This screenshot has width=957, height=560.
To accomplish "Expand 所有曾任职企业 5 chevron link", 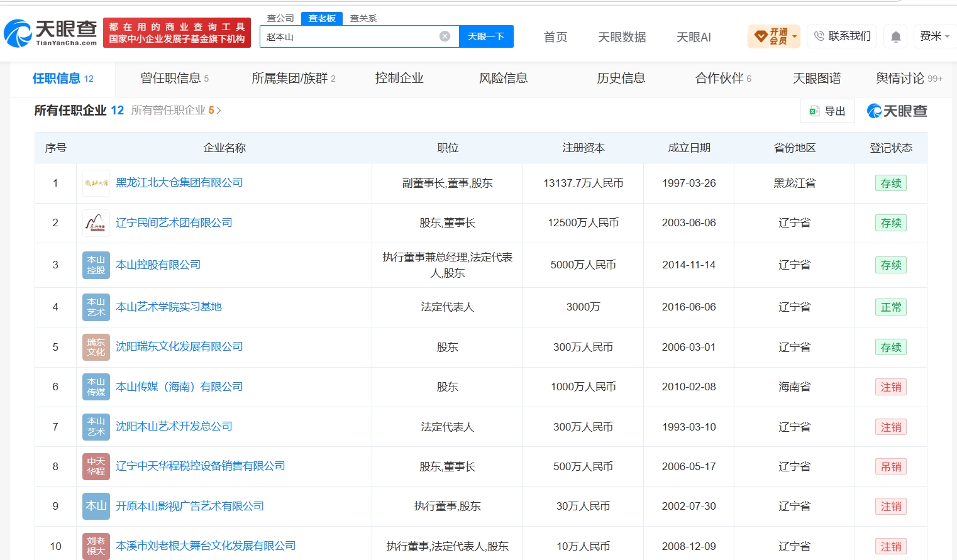I will (176, 111).
